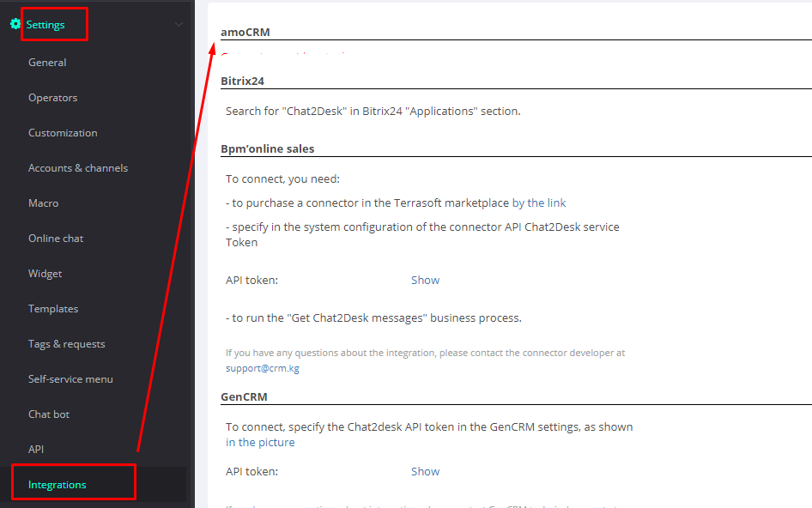Open the "in the picture" GenCRM link
812x508 pixels.
point(260,443)
